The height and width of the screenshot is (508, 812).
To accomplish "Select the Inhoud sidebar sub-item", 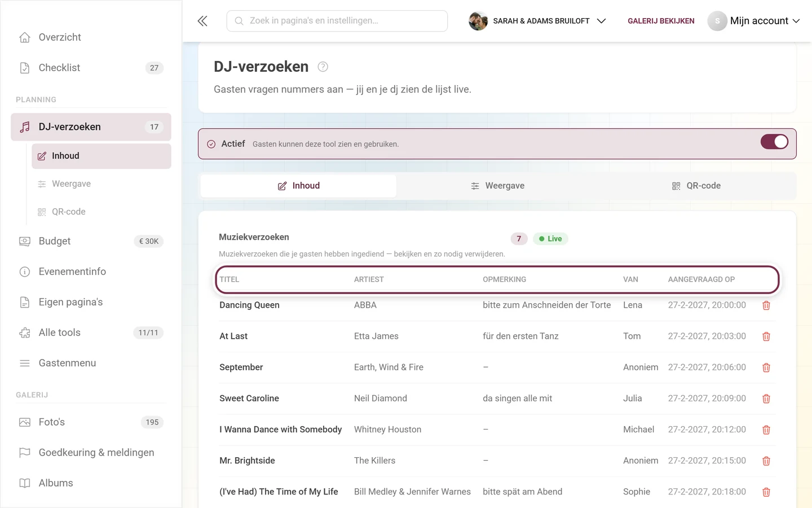I will [x=101, y=156].
